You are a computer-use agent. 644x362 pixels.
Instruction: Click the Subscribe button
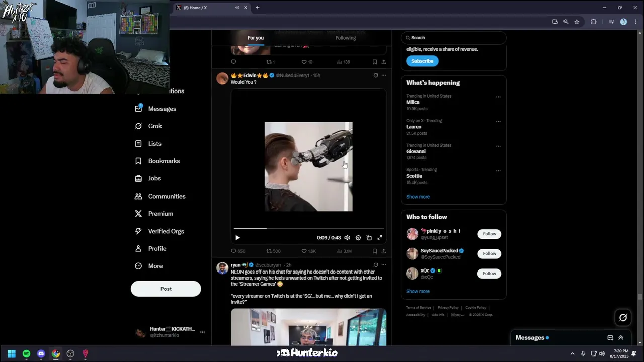click(x=422, y=61)
